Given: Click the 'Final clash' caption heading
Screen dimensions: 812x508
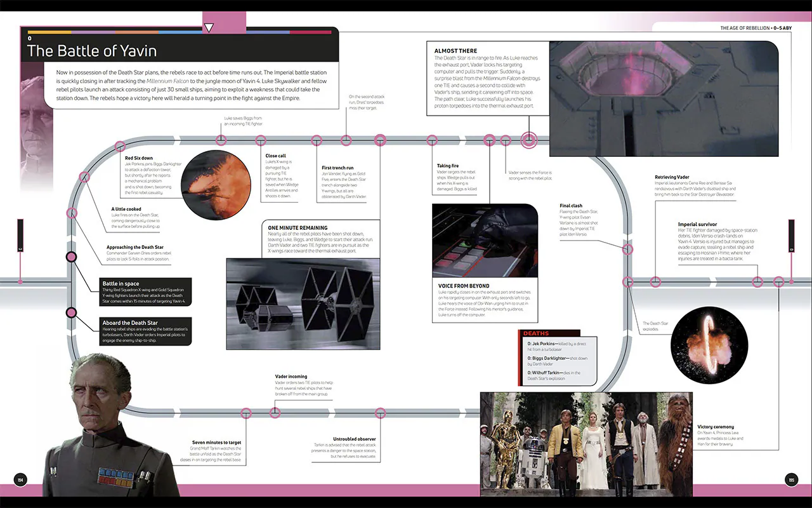Looking at the screenshot, I should coord(571,206).
